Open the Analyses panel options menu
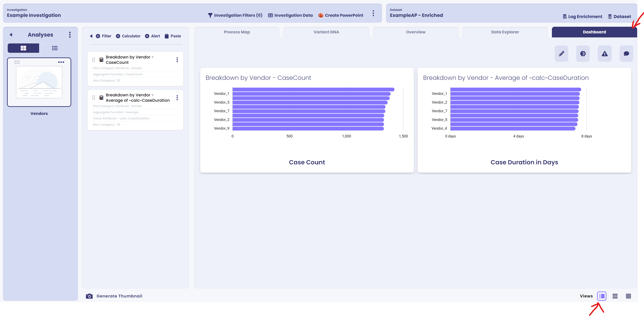The image size is (644, 316). click(70, 35)
